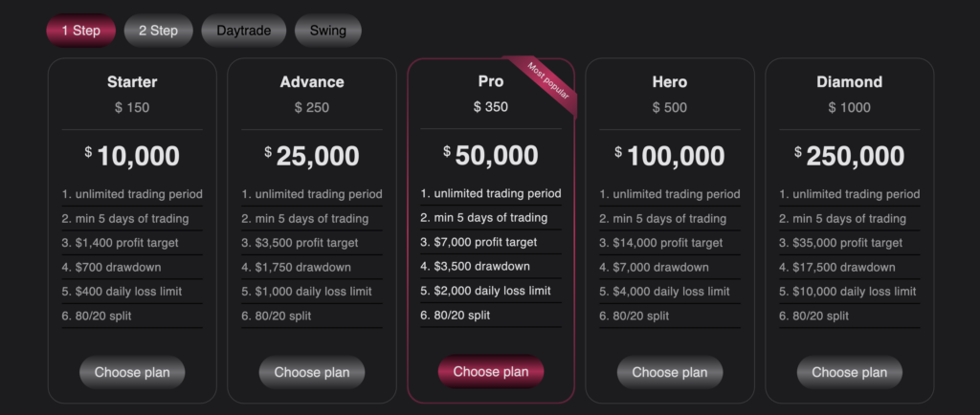Open the Daytrade tab

point(244,31)
